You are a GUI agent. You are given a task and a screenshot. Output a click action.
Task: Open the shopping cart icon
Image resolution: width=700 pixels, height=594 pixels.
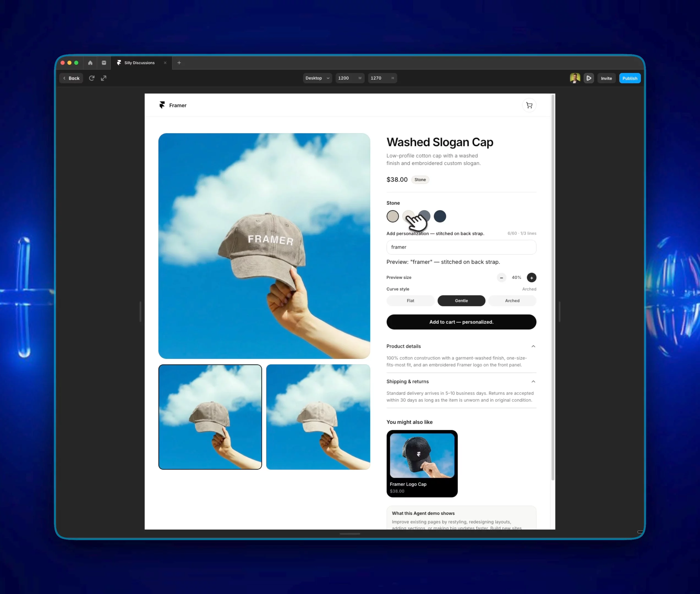529,105
